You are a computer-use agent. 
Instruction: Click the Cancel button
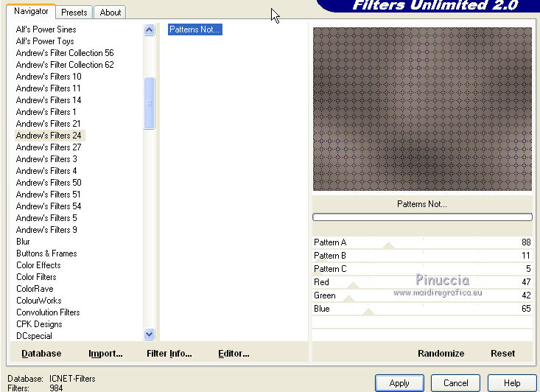coord(455,383)
